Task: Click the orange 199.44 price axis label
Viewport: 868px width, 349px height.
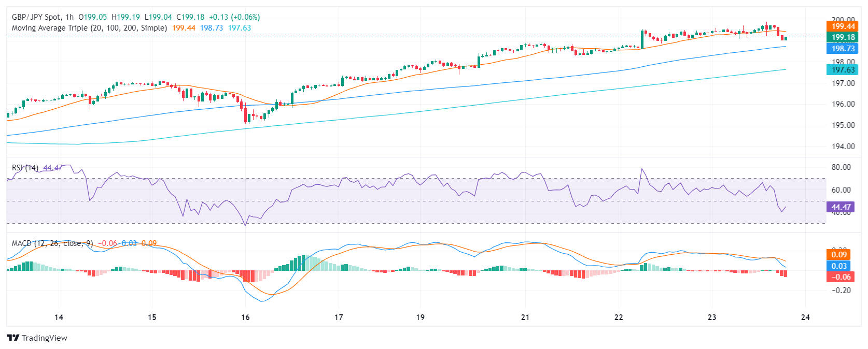Action: [843, 26]
